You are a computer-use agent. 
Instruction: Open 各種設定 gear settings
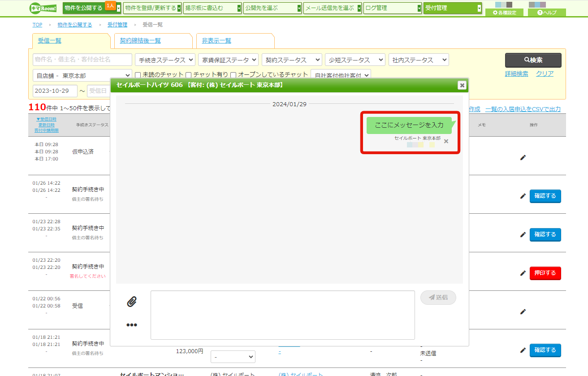(505, 13)
